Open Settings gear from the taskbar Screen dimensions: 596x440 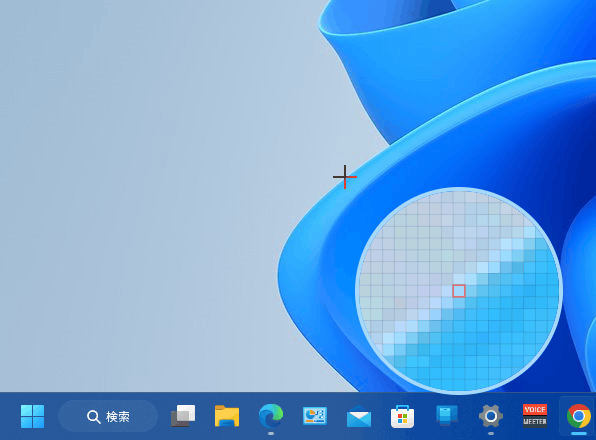(x=491, y=416)
